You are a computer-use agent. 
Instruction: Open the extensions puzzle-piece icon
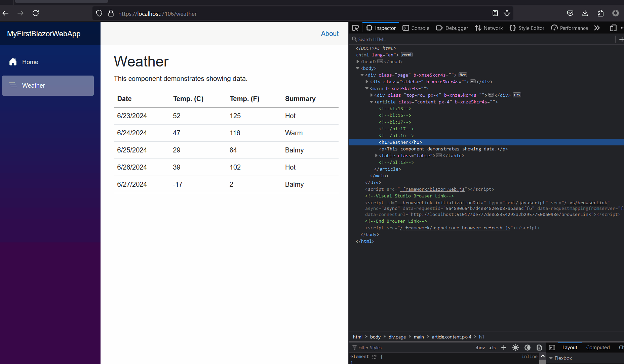tap(600, 13)
